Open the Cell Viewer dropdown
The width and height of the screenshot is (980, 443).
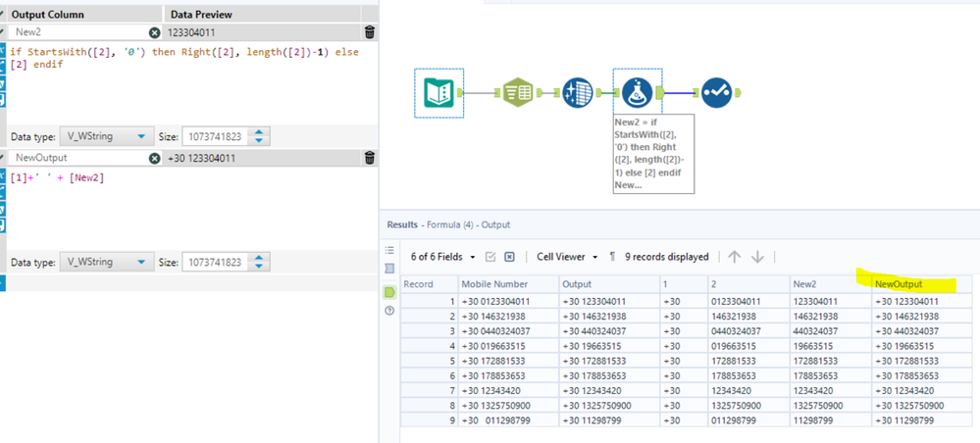tap(567, 257)
